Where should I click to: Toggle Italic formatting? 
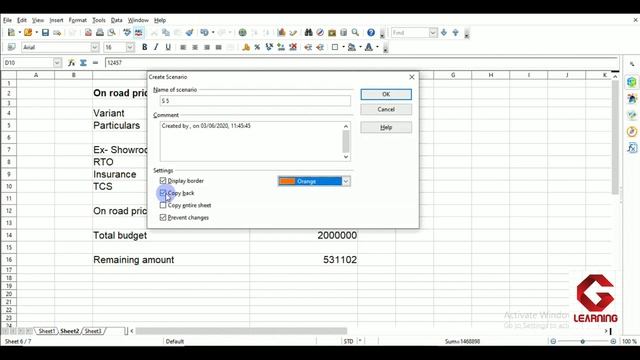156,47
